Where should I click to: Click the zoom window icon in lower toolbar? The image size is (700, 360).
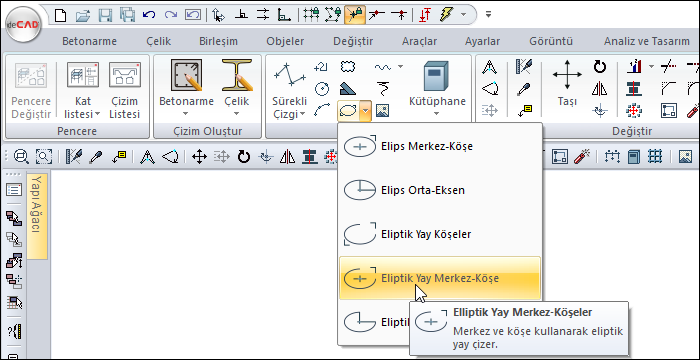[43, 156]
